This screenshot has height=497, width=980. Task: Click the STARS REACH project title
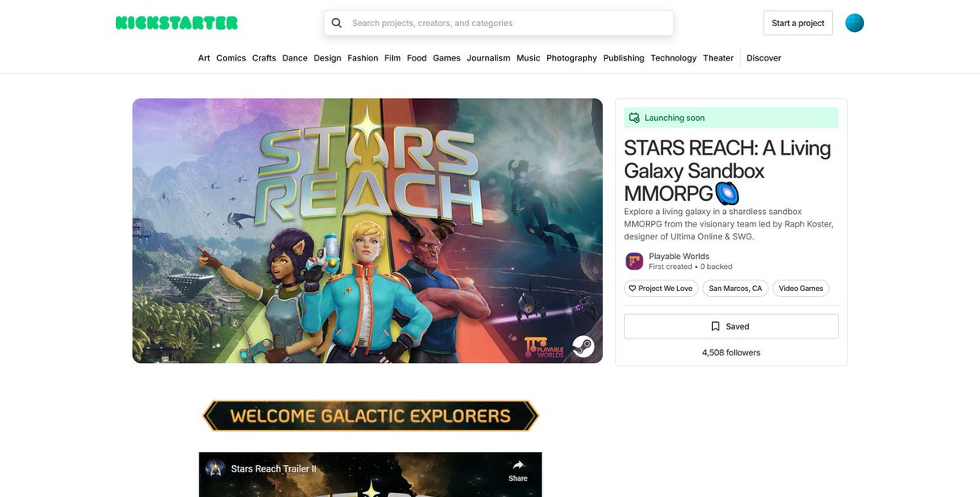pyautogui.click(x=727, y=171)
